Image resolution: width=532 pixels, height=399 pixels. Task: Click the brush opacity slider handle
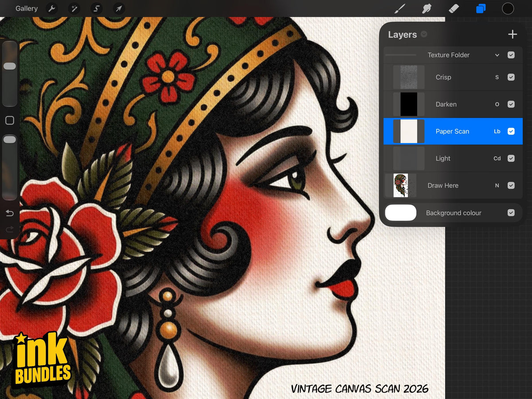pyautogui.click(x=10, y=140)
